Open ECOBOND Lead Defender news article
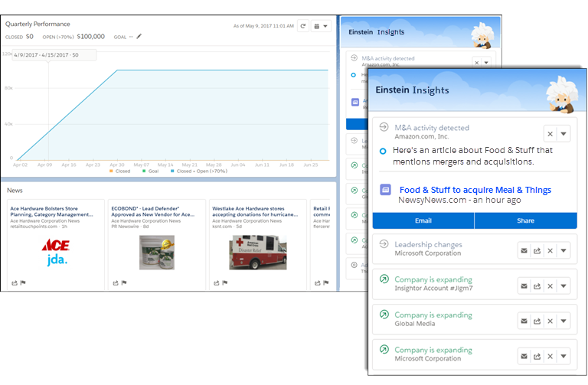Image resolution: width=588 pixels, height=385 pixels. [152, 211]
